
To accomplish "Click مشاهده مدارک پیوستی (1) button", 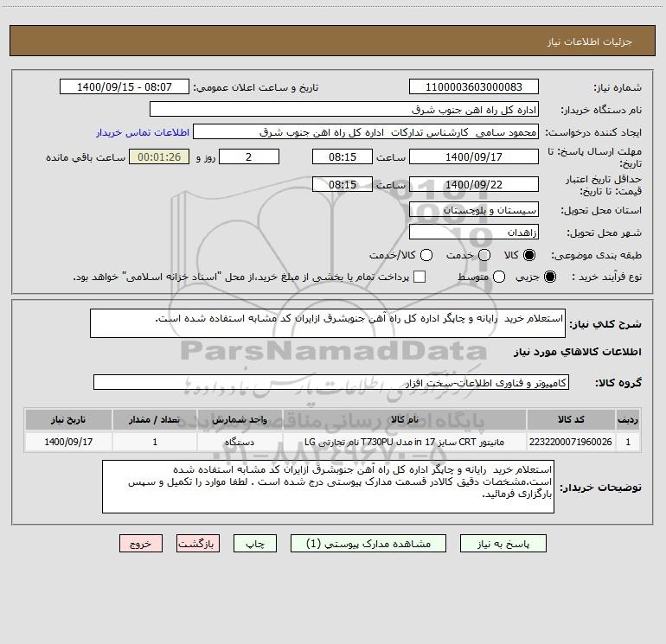I will point(368,544).
